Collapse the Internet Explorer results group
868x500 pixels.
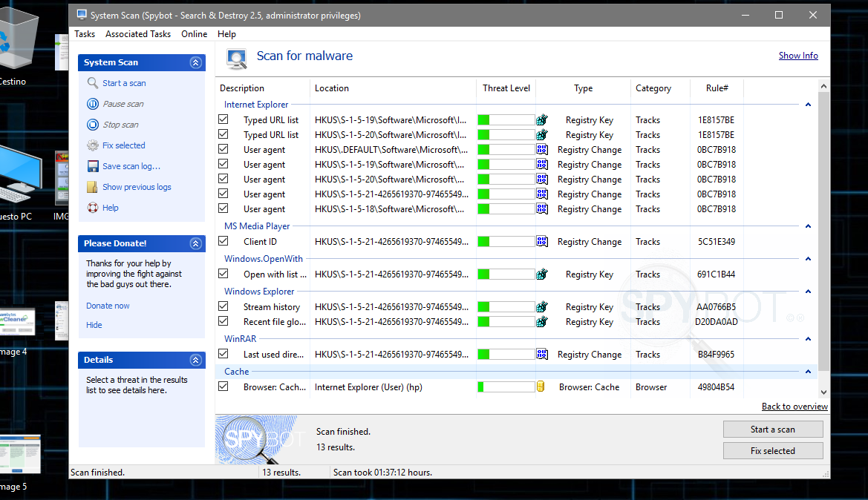coord(808,105)
